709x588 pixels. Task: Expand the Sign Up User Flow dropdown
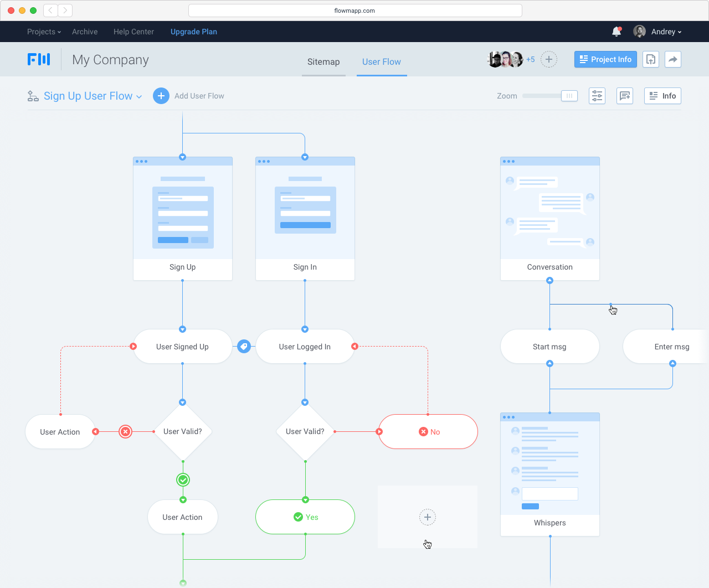[138, 96]
